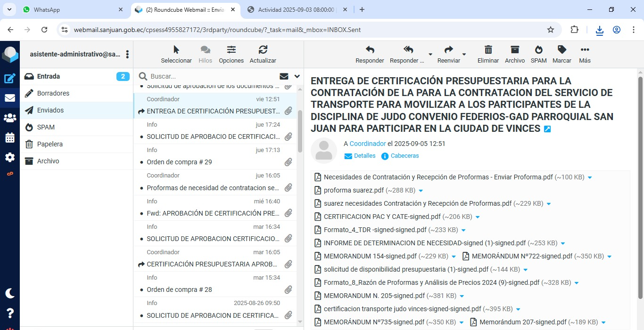The image size is (644, 330).
Task: Open the calendar icon in sidebar
Action: click(10, 138)
